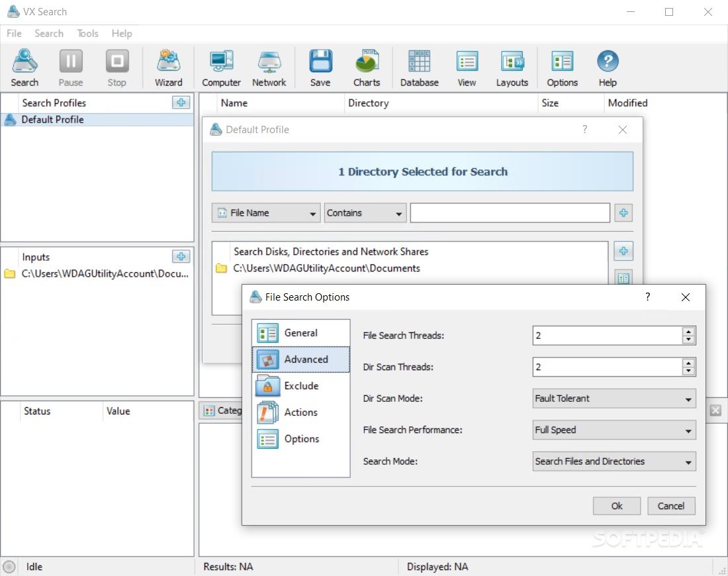This screenshot has height=576, width=728.
Task: Click the Dir Scan Threads input field
Action: tap(608, 367)
